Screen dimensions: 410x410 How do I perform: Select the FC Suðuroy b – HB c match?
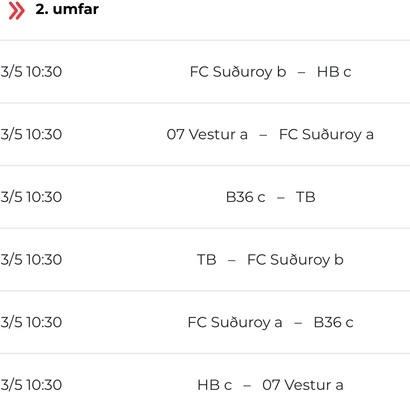(205, 72)
